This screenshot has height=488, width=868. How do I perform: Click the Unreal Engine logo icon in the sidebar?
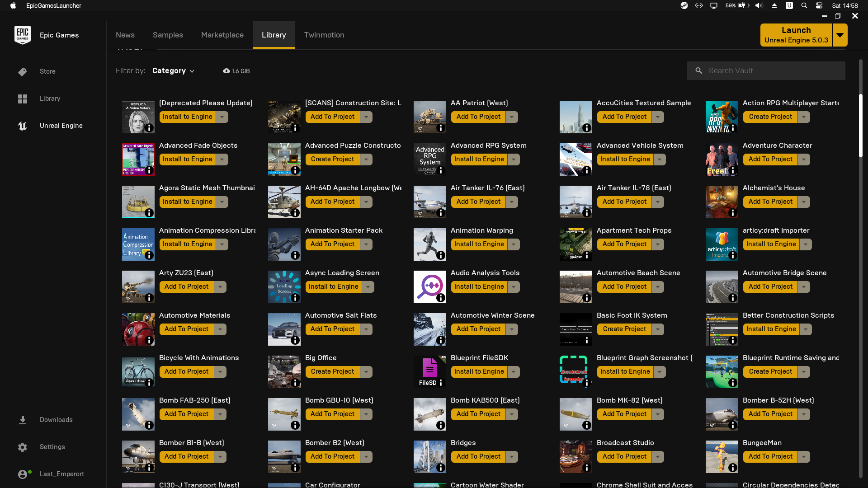[x=23, y=126]
